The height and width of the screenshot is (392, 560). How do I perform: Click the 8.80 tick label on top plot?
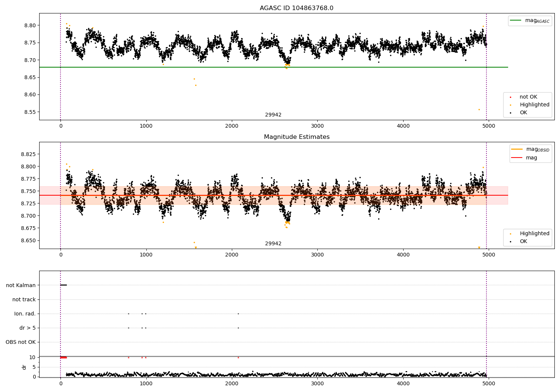[x=30, y=25]
